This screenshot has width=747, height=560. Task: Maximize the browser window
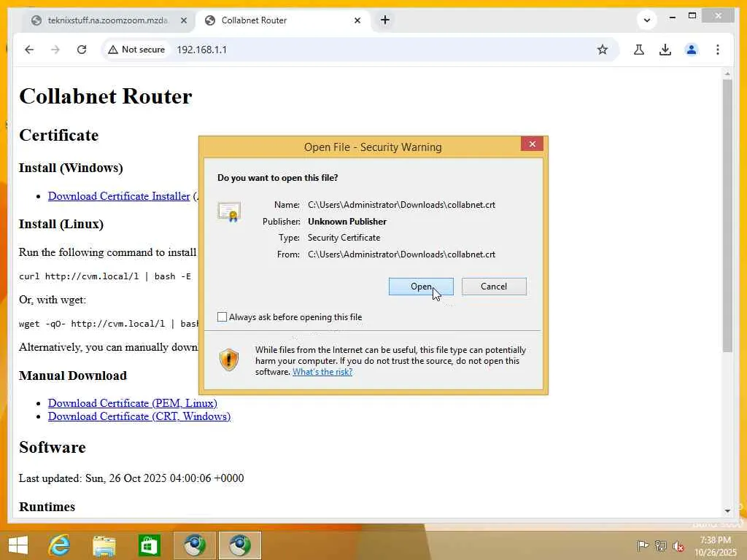point(692,16)
